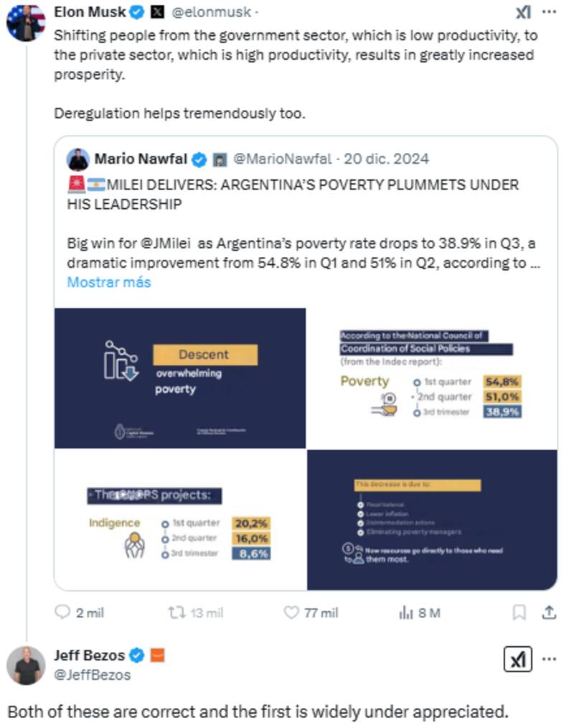Click the reply comment icon
The width and height of the screenshot is (574, 728).
[63, 612]
